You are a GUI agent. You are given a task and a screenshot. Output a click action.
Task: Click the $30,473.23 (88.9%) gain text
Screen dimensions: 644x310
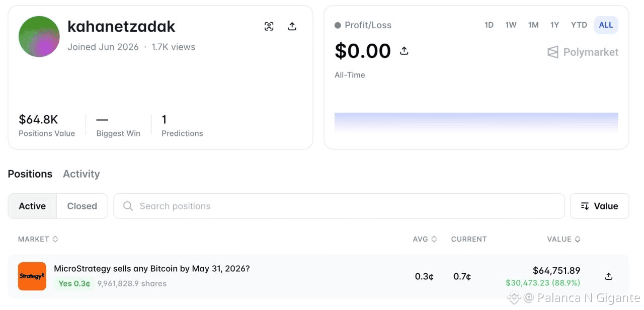pos(543,283)
